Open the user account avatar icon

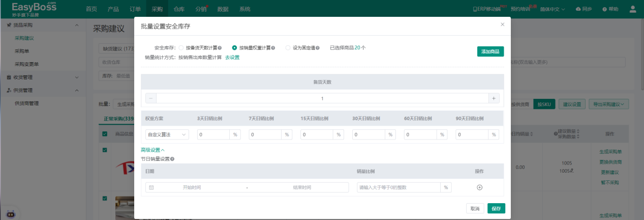pos(633,9)
